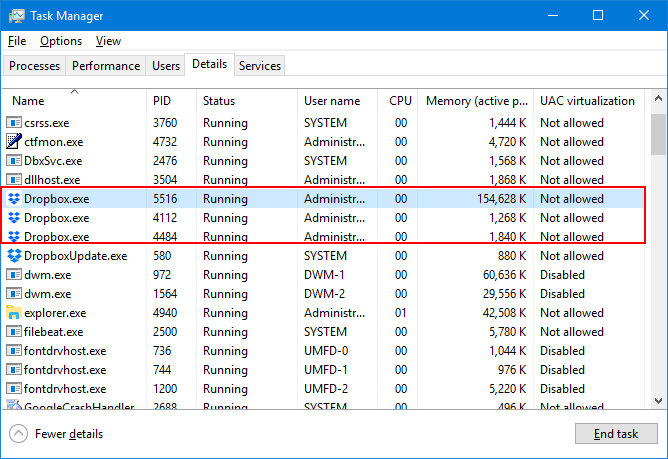Click the csrss.exe process icon

14,123
